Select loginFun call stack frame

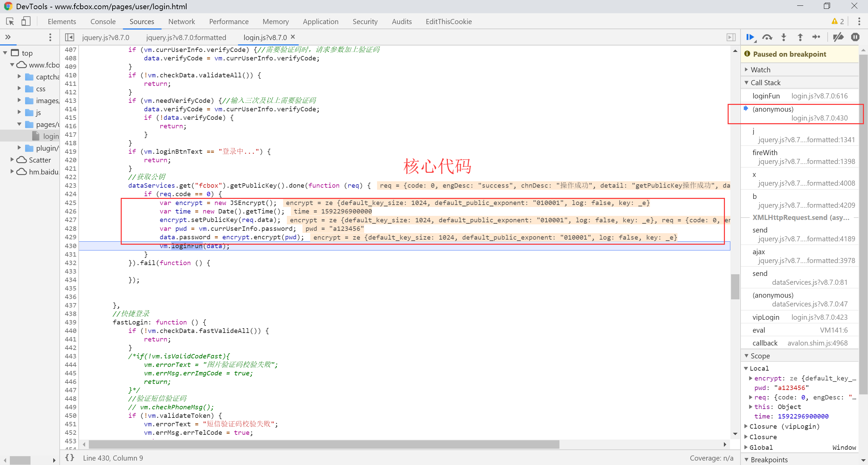coord(766,96)
